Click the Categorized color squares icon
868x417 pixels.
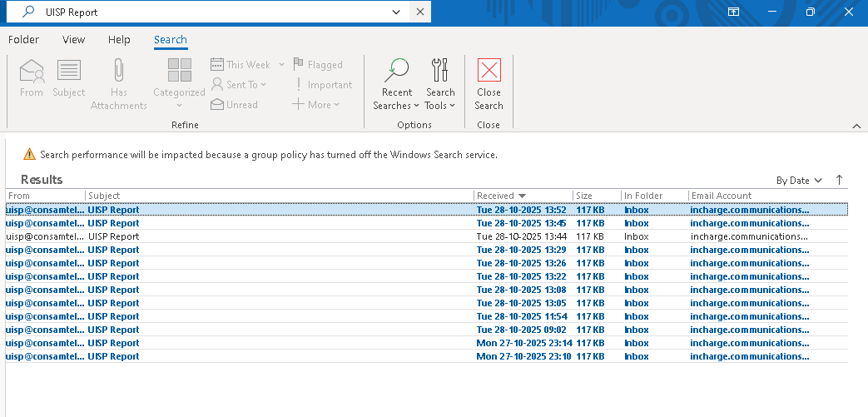click(x=179, y=72)
